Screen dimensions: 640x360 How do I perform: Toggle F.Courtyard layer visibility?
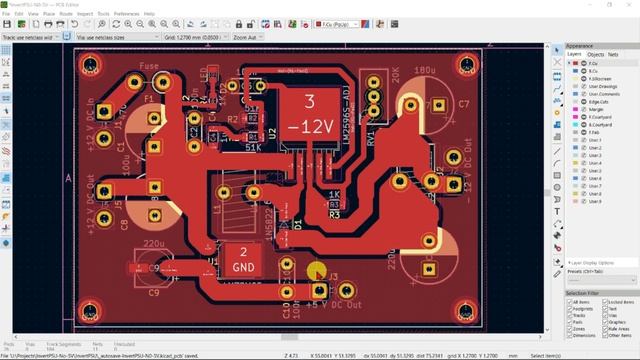(584, 117)
